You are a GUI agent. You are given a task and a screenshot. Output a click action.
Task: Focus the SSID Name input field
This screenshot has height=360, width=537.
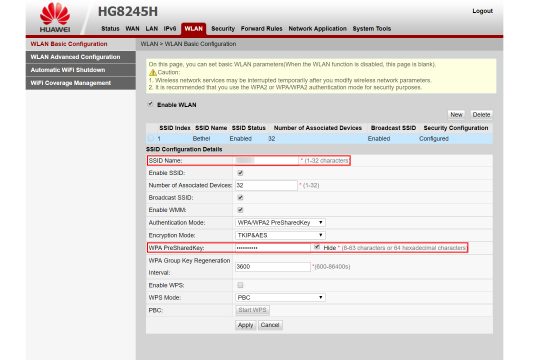tap(267, 160)
